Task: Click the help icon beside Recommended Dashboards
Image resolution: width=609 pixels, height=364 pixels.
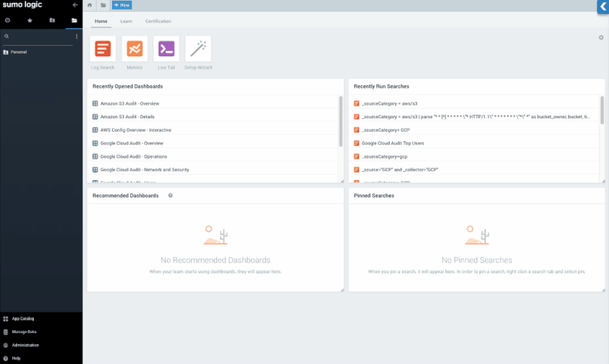Action: click(170, 196)
